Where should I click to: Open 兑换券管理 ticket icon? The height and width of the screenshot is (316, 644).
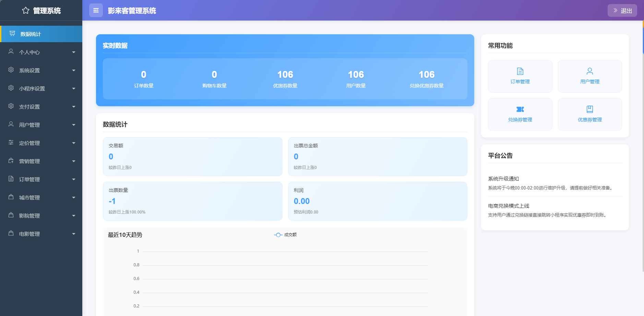[x=520, y=109]
